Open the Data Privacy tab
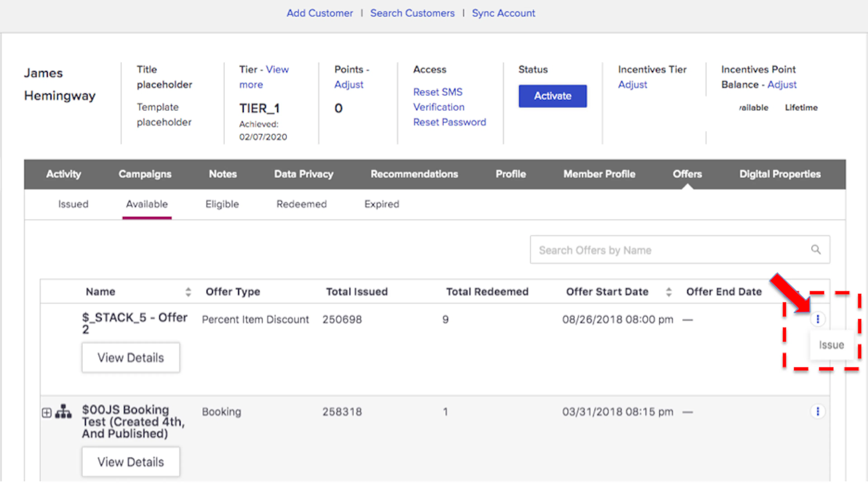This screenshot has height=485, width=868. [304, 174]
